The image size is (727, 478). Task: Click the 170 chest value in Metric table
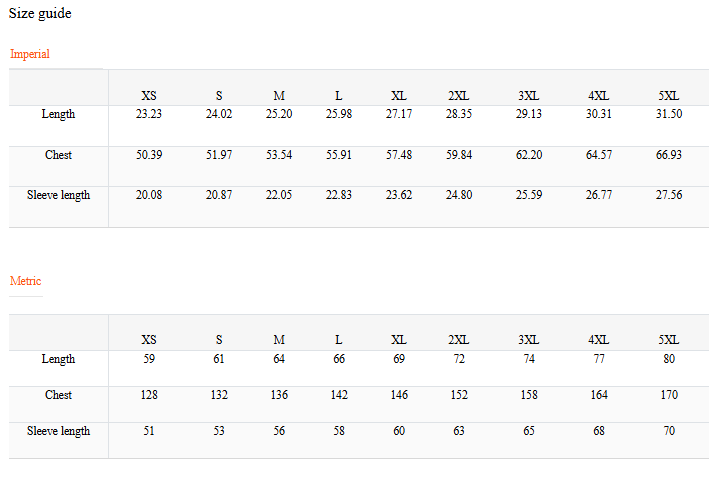tap(669, 395)
